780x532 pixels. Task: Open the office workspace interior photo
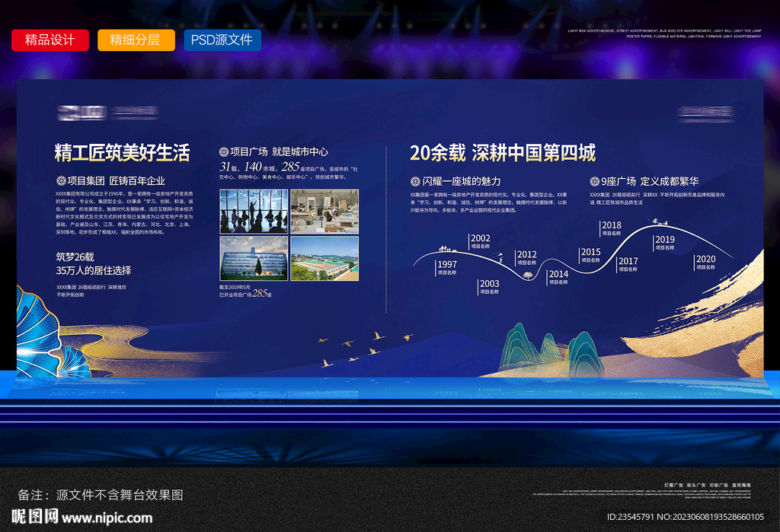click(x=324, y=212)
